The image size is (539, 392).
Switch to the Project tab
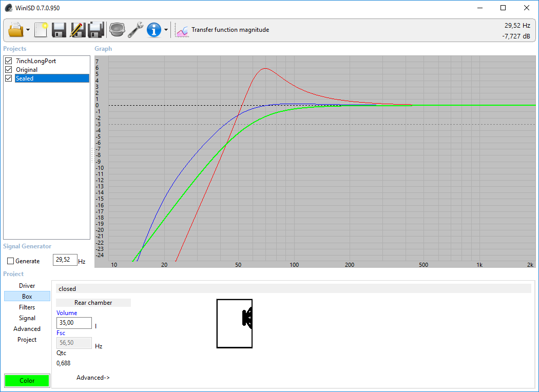[x=27, y=340]
